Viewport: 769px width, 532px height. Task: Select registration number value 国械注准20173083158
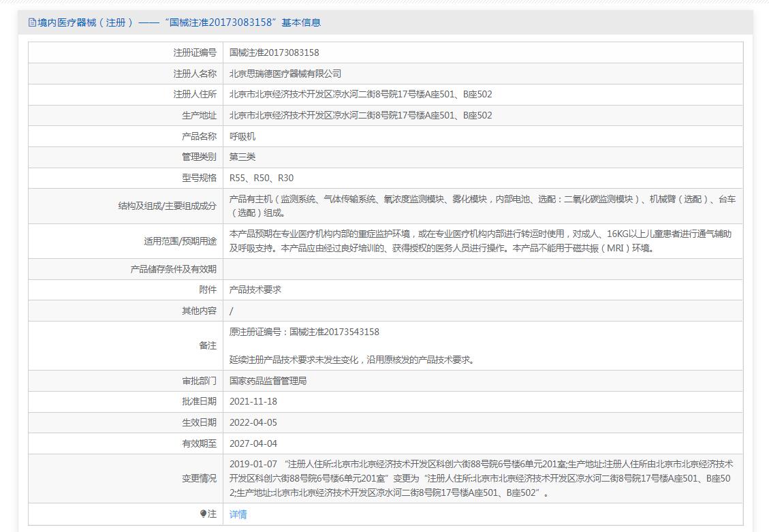(274, 52)
